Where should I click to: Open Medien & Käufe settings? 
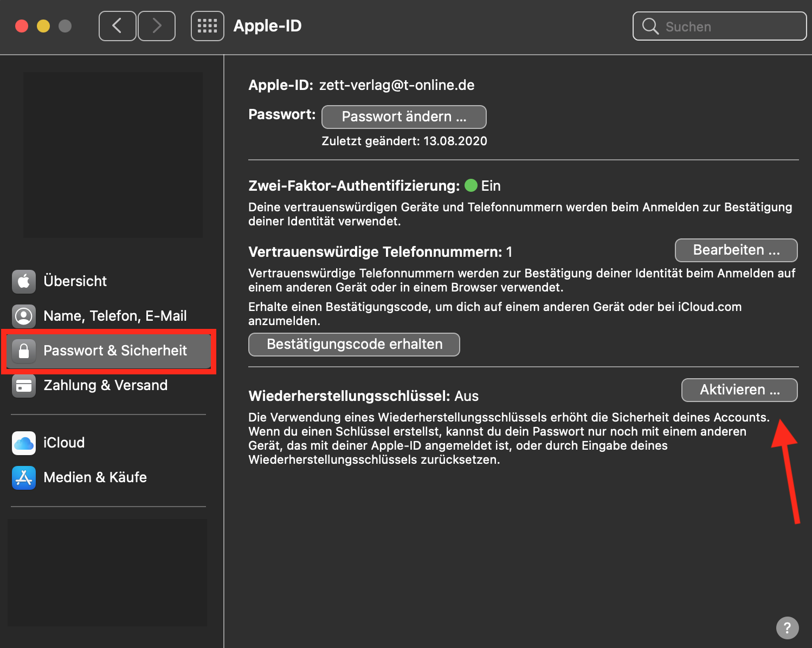coord(108,477)
